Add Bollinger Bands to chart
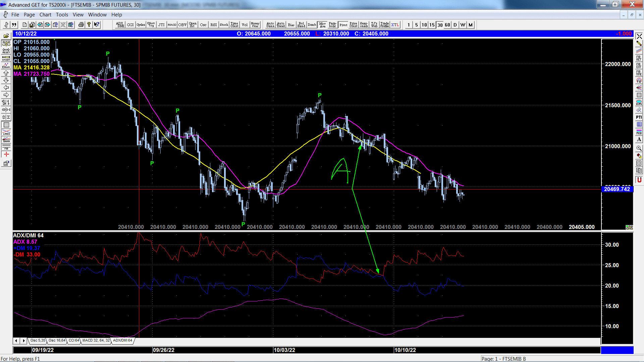Screen dimensions: 644x362 [x=302, y=25]
